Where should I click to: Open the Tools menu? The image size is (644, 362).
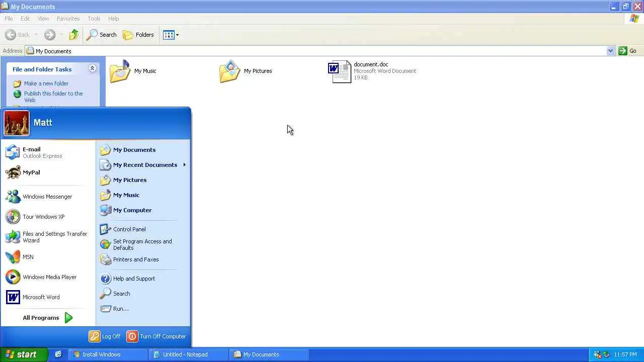point(94,19)
